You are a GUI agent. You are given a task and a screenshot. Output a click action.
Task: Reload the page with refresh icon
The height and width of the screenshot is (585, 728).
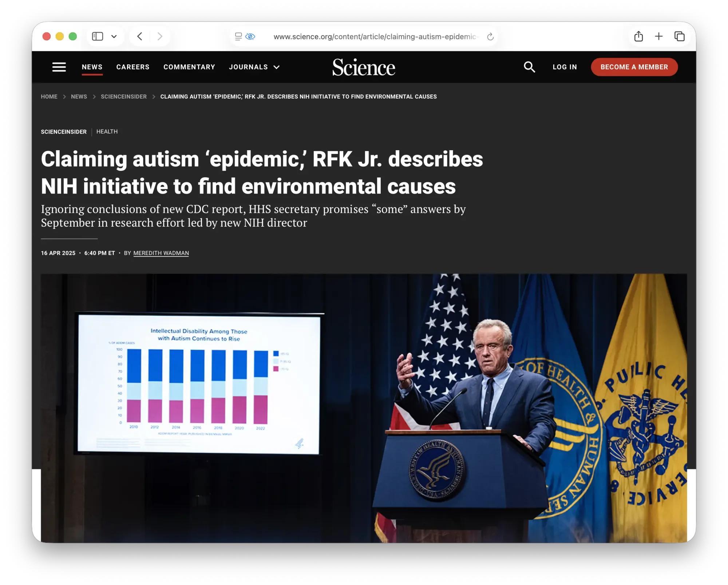490,37
